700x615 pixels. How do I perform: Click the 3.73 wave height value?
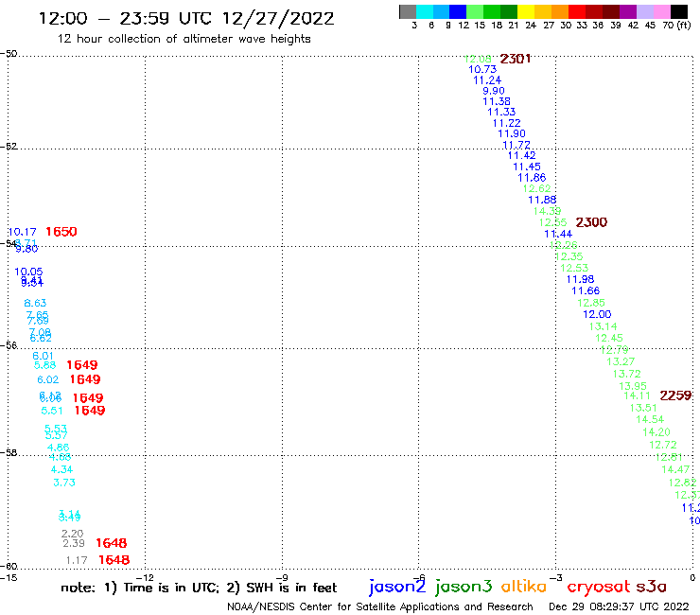click(x=64, y=483)
